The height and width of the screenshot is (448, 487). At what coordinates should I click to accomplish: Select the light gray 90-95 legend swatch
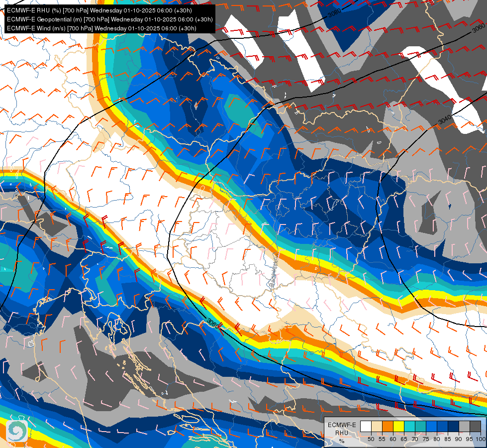464,426
